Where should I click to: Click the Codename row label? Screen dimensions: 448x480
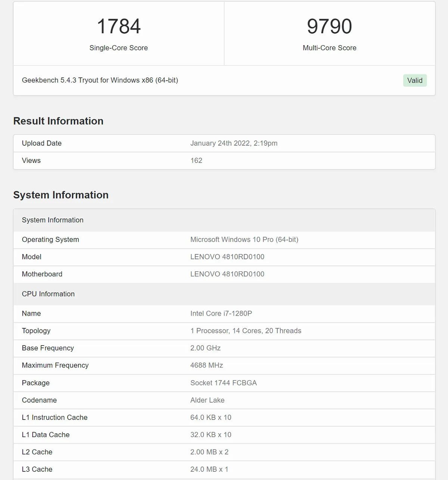point(39,400)
